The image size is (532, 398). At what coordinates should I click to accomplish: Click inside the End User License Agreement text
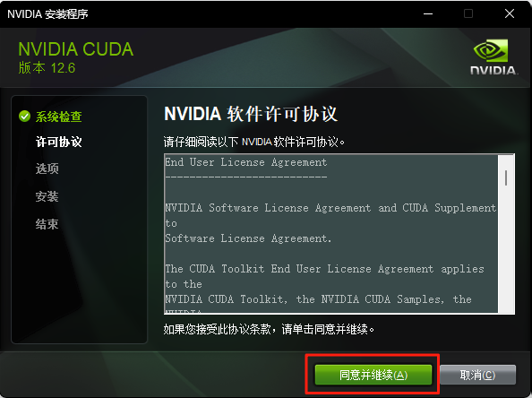(x=330, y=234)
